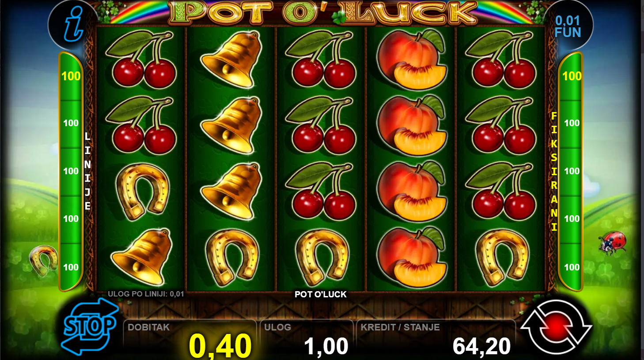Select the 0,01 FUN denomination badge
The width and height of the screenshot is (644, 360).
(x=568, y=26)
